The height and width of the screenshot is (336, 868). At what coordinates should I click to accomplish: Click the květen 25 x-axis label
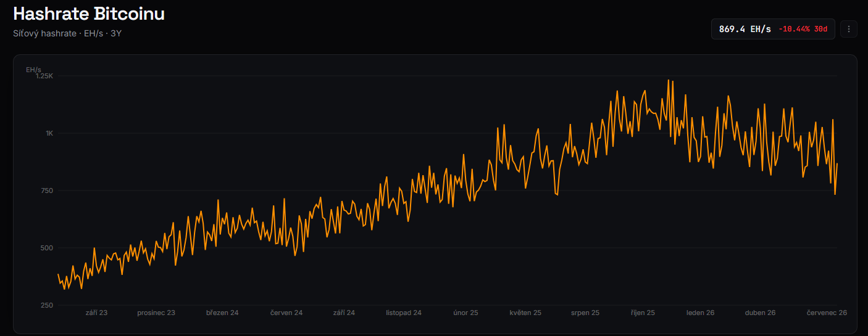[x=525, y=313]
